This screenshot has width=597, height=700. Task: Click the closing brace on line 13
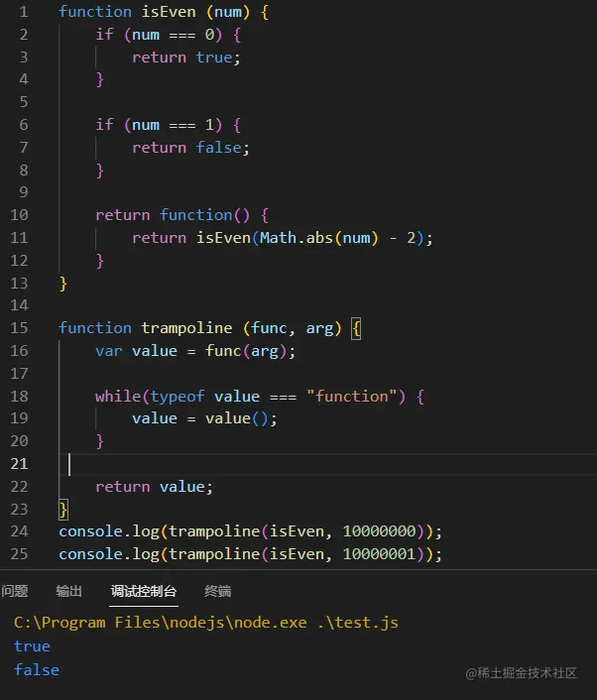pyautogui.click(x=62, y=284)
